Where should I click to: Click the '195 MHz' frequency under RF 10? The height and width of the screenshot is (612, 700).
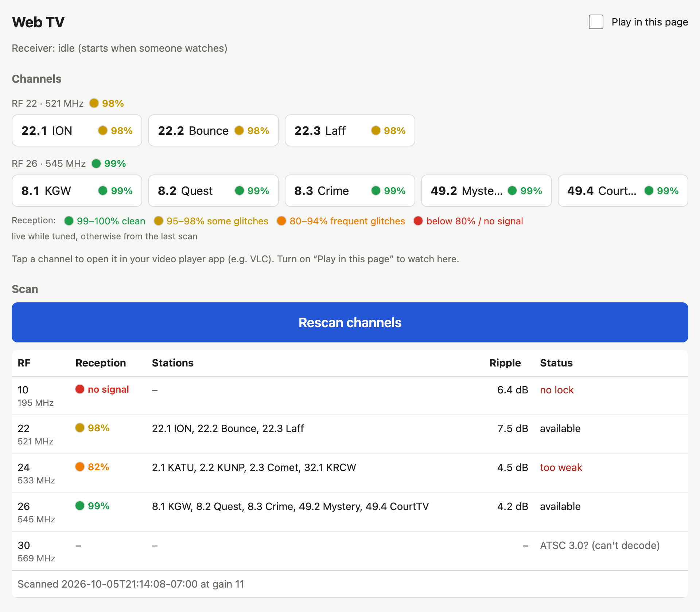point(36,403)
